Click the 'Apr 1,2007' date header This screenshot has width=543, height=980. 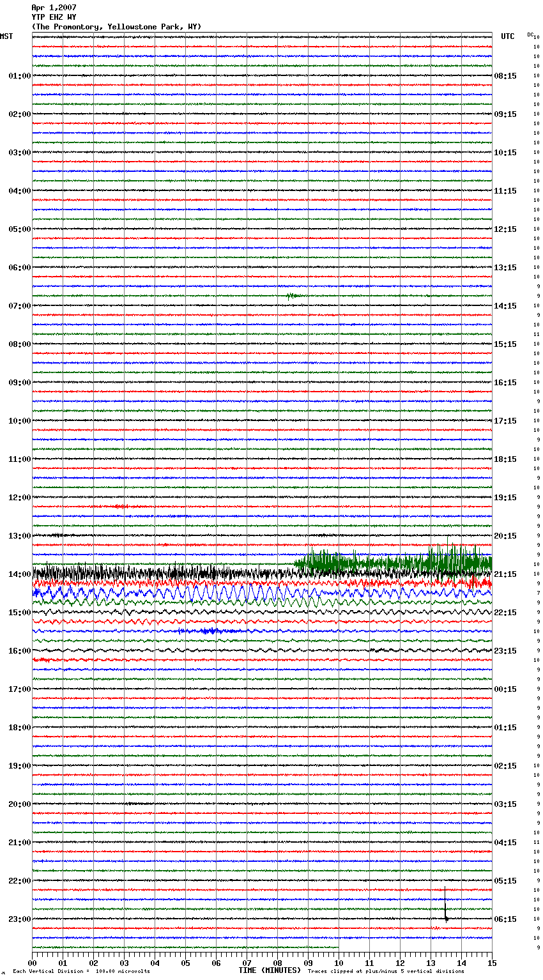(x=54, y=8)
